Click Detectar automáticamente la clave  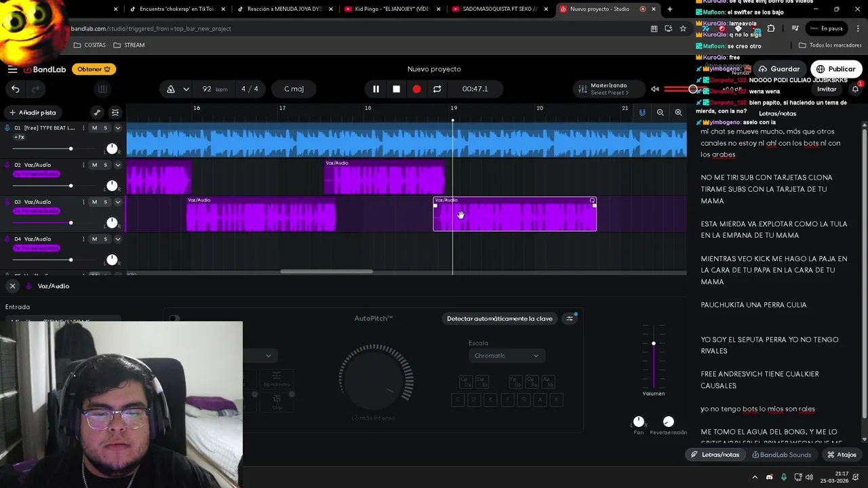pos(500,319)
